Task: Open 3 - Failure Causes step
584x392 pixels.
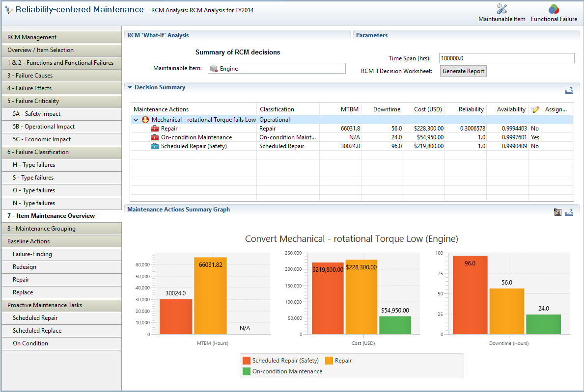Action: point(62,76)
